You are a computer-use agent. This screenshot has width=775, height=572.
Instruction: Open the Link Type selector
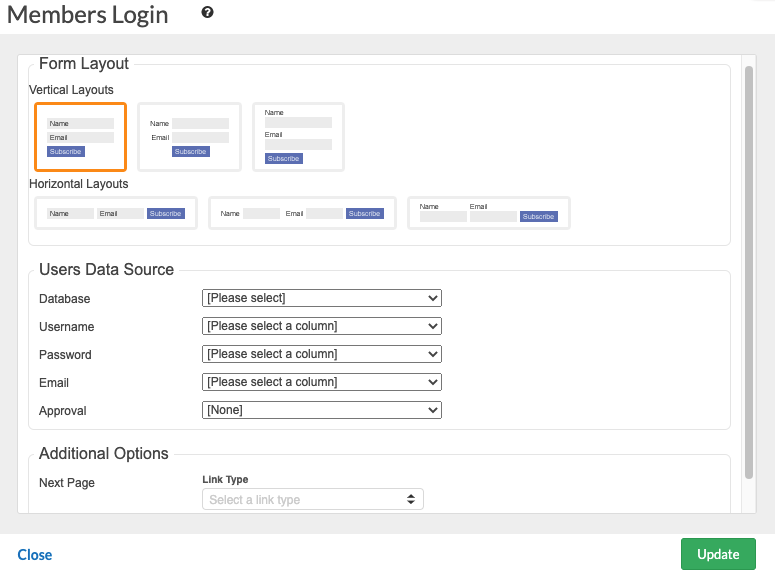312,499
